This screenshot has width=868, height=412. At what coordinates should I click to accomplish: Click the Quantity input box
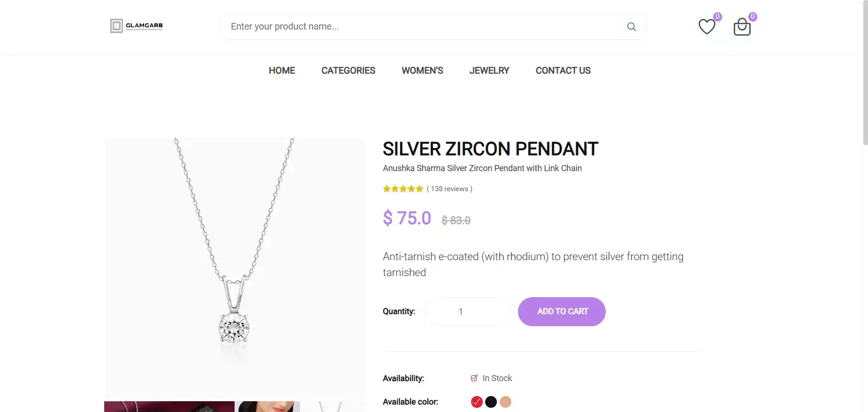[467, 312]
